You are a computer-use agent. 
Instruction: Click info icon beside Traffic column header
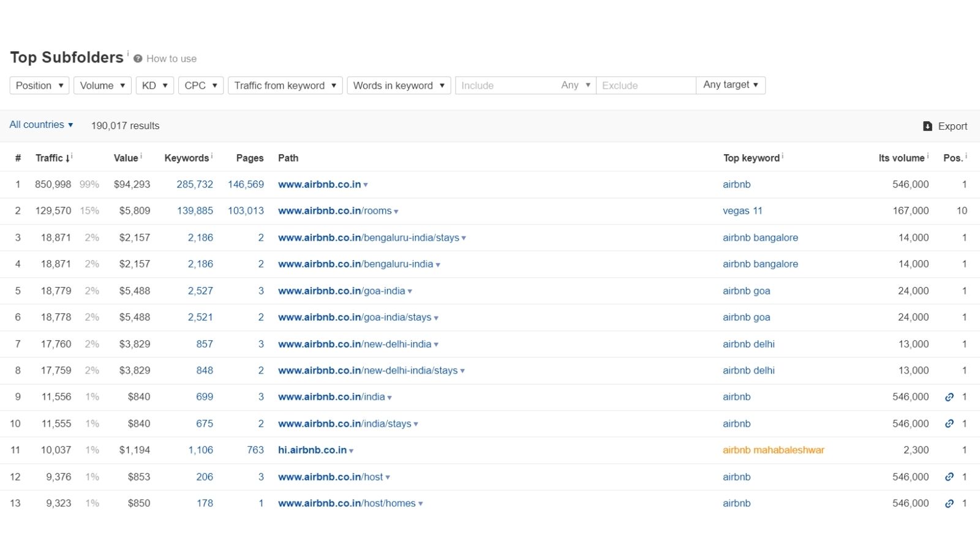pos(72,156)
